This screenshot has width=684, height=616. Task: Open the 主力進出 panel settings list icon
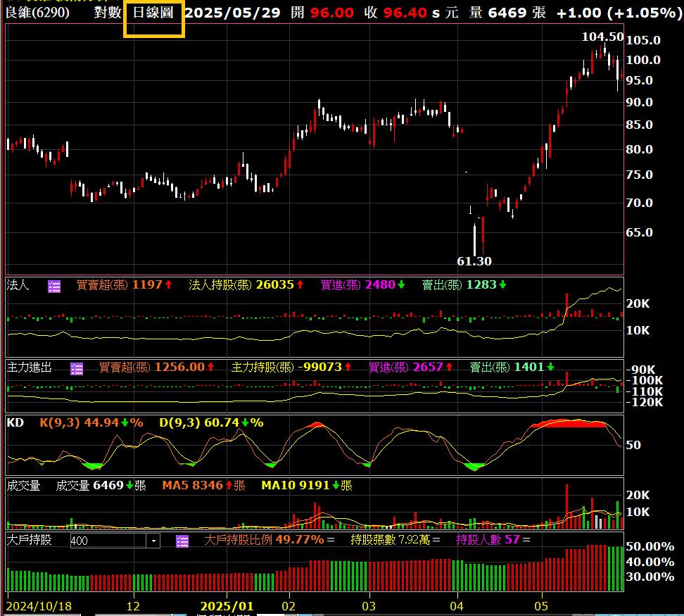77,369
